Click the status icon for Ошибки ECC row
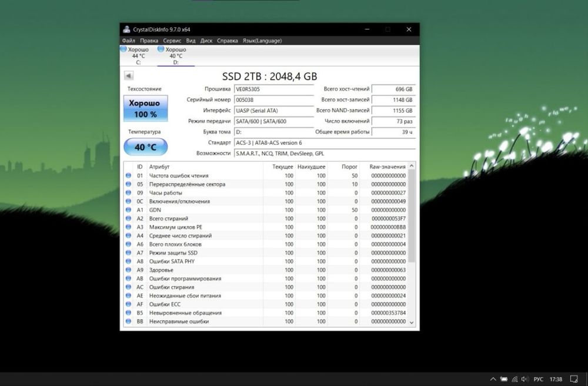Screen dimensions: 588x386 tap(128, 304)
